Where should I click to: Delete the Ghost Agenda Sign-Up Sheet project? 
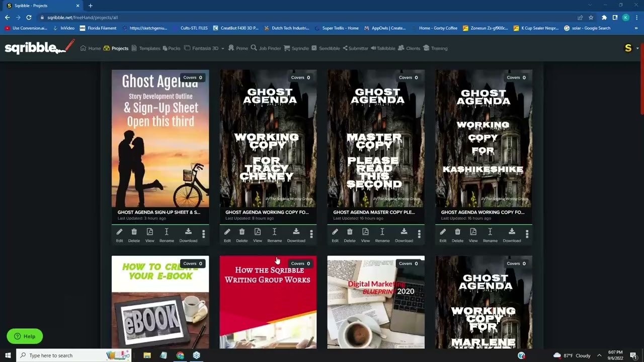[134, 235]
